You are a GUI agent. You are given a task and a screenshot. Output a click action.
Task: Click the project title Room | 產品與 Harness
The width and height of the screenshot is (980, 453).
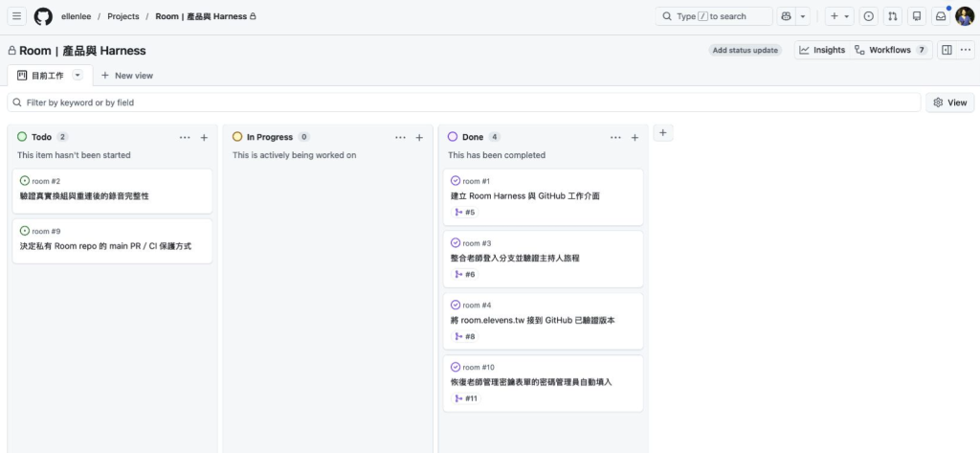[82, 51]
